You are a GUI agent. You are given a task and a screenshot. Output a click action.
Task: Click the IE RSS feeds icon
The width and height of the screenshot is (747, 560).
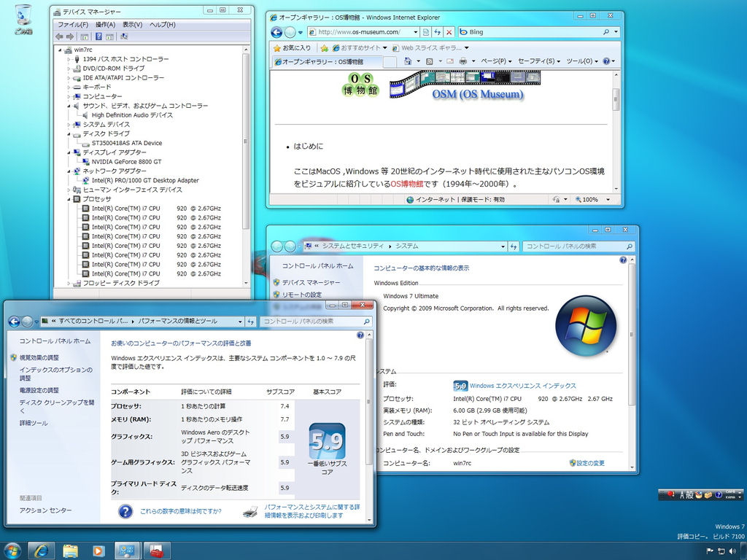pos(429,61)
